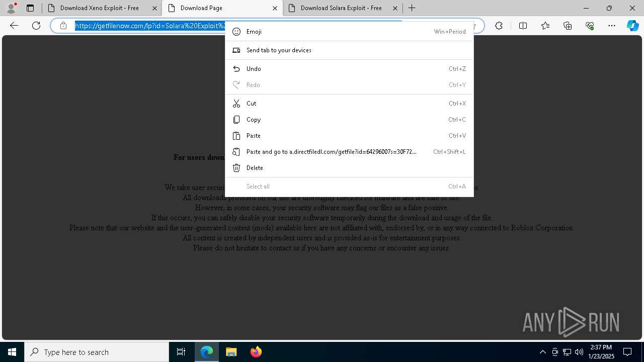This screenshot has height=362, width=644.
Task: Open the Edge profile icon
Action: point(11,8)
